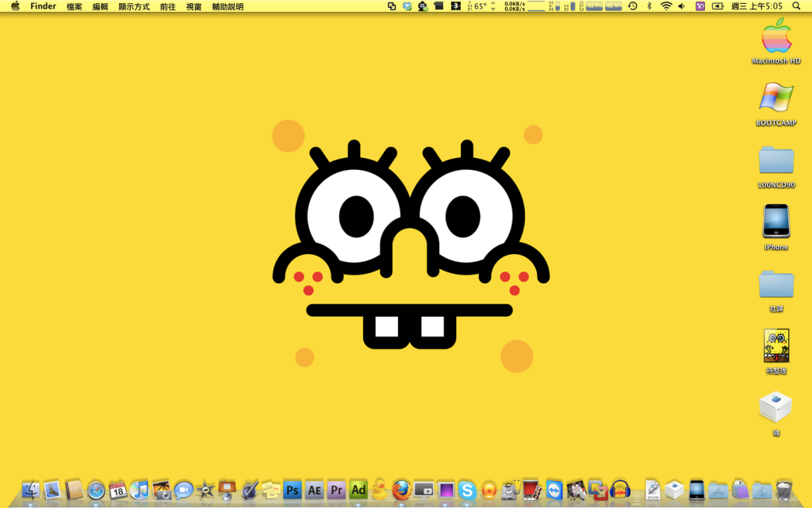Open the Bluetooth status menu
812x508 pixels.
tap(649, 6)
